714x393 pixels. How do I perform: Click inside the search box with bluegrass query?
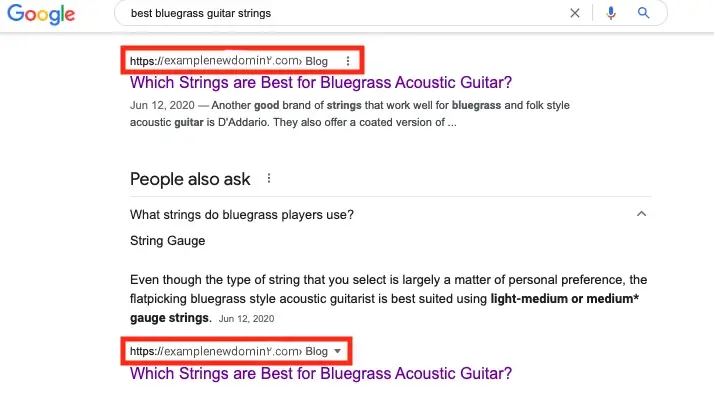tap(346, 13)
